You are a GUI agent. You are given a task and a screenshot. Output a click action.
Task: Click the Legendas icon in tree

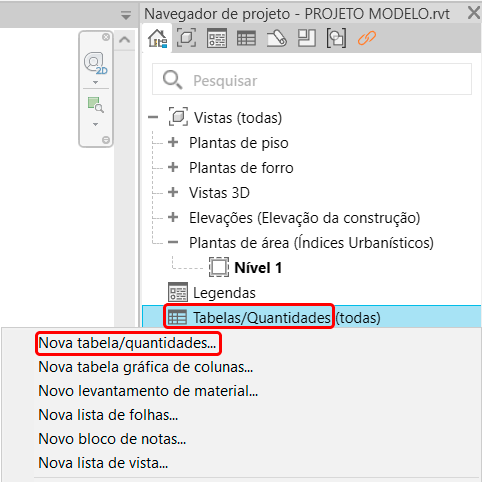[178, 292]
